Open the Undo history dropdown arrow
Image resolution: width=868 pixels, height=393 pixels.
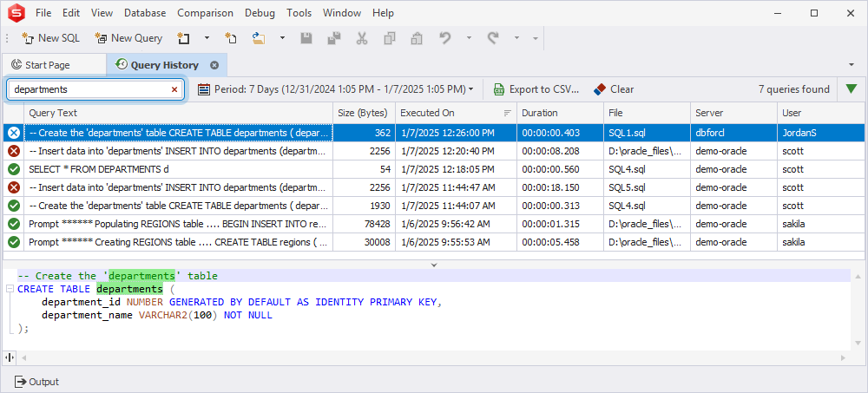[469, 38]
